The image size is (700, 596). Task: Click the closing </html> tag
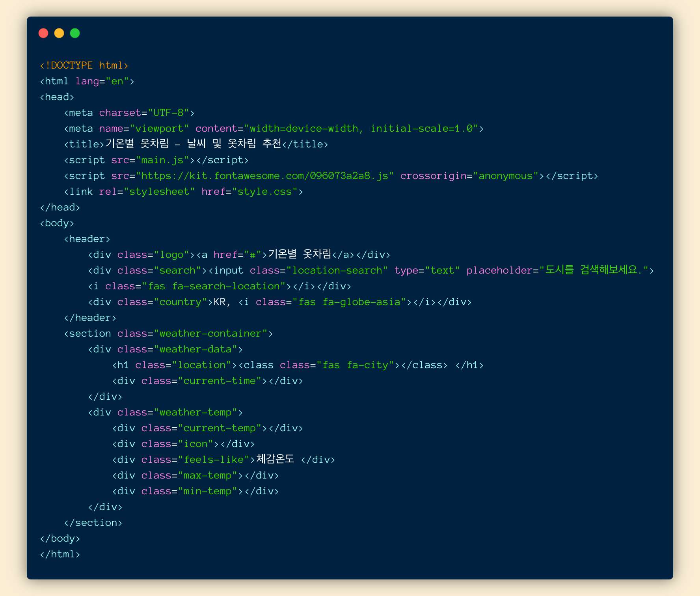click(60, 554)
